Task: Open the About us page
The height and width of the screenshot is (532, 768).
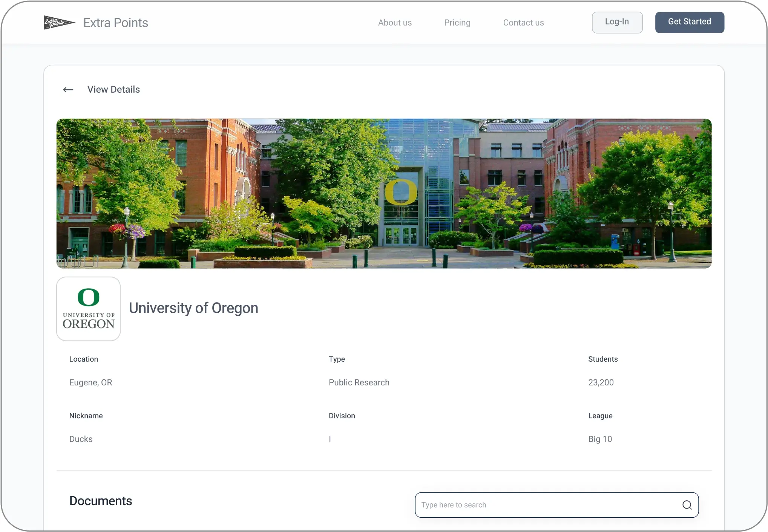Action: [395, 23]
